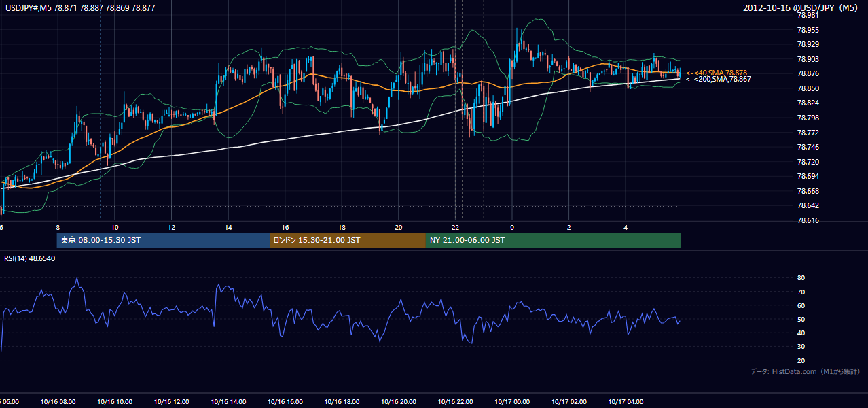Click price axis value 78.746
Viewport: 868px width, 408px height.
(x=808, y=148)
